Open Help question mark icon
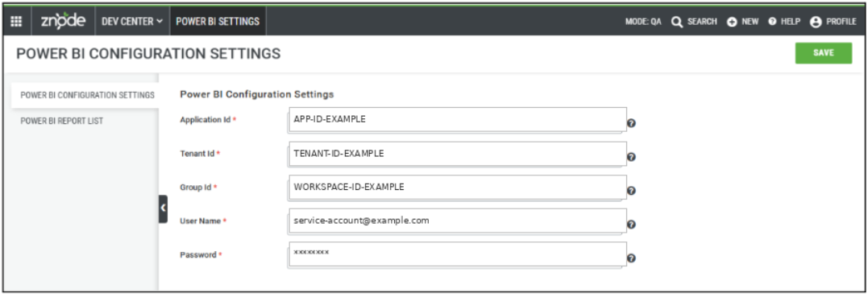868x297 pixels. pos(772,22)
